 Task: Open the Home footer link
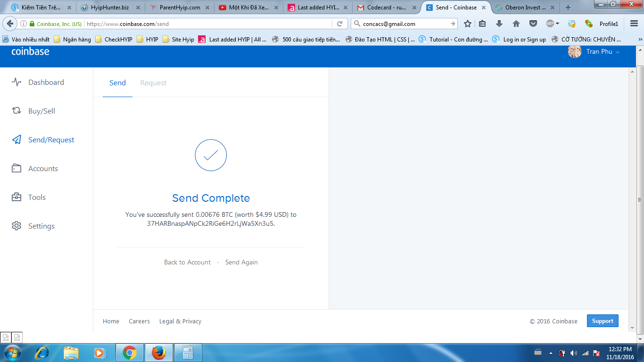[x=111, y=321]
